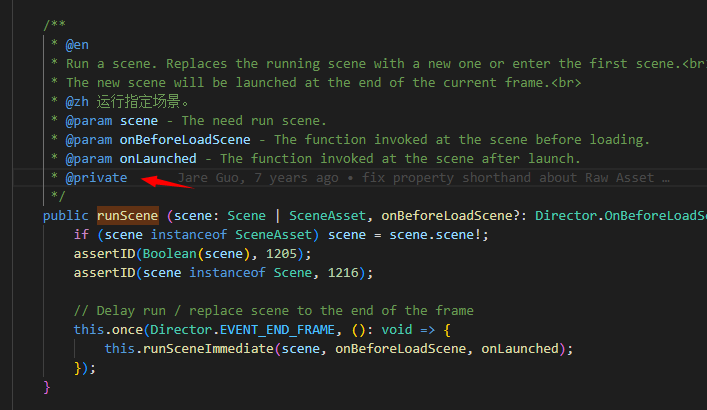Click the @en tag in the comment
The image size is (707, 410).
point(78,45)
